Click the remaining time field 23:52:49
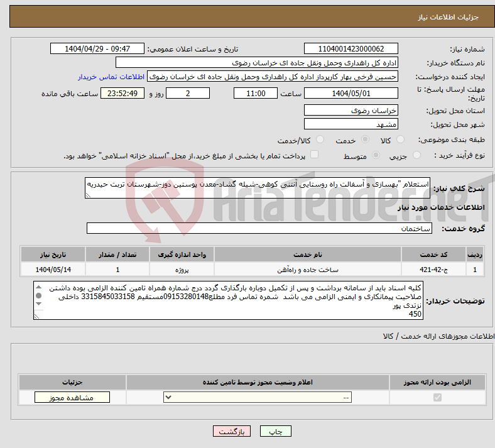 coord(122,93)
